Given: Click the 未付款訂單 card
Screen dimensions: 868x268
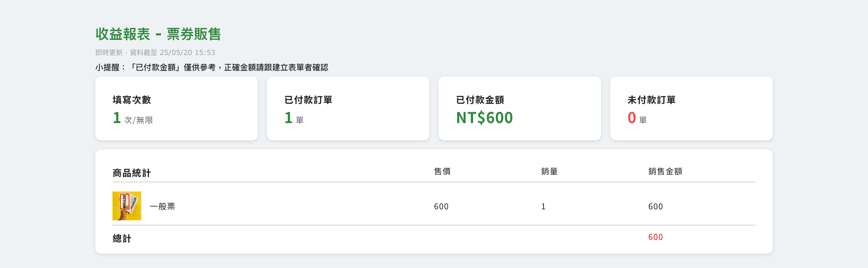Looking at the screenshot, I should pos(691,108).
